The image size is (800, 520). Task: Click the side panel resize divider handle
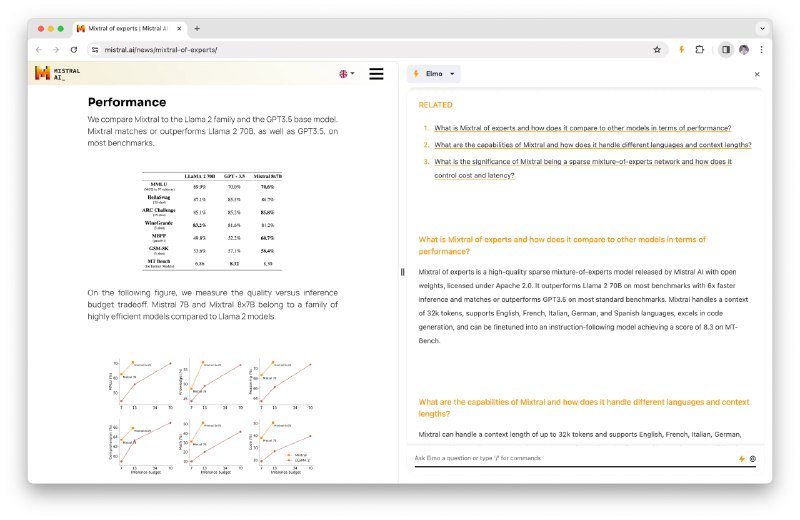point(402,272)
